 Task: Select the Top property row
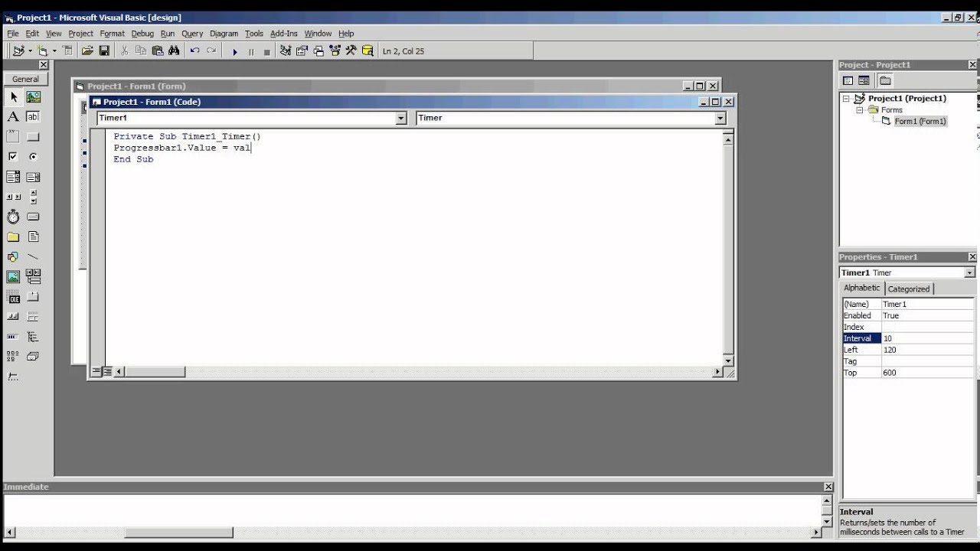(907, 373)
